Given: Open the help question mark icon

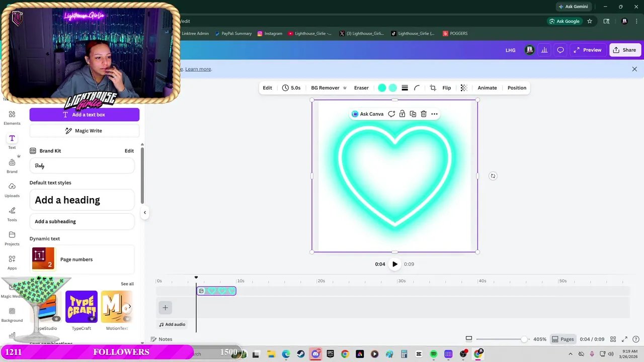Looking at the screenshot, I should 636,339.
